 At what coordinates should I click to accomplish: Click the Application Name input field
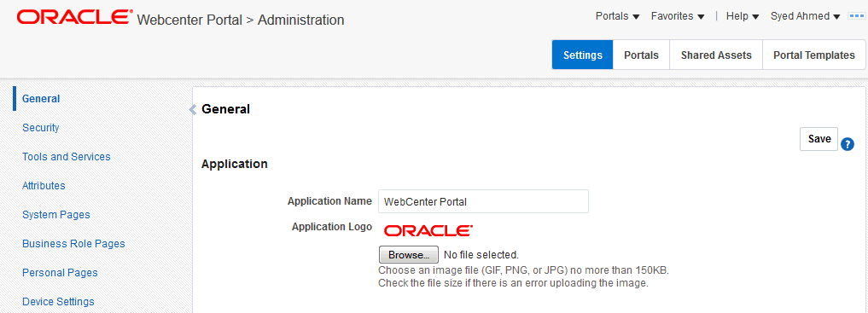tap(483, 202)
